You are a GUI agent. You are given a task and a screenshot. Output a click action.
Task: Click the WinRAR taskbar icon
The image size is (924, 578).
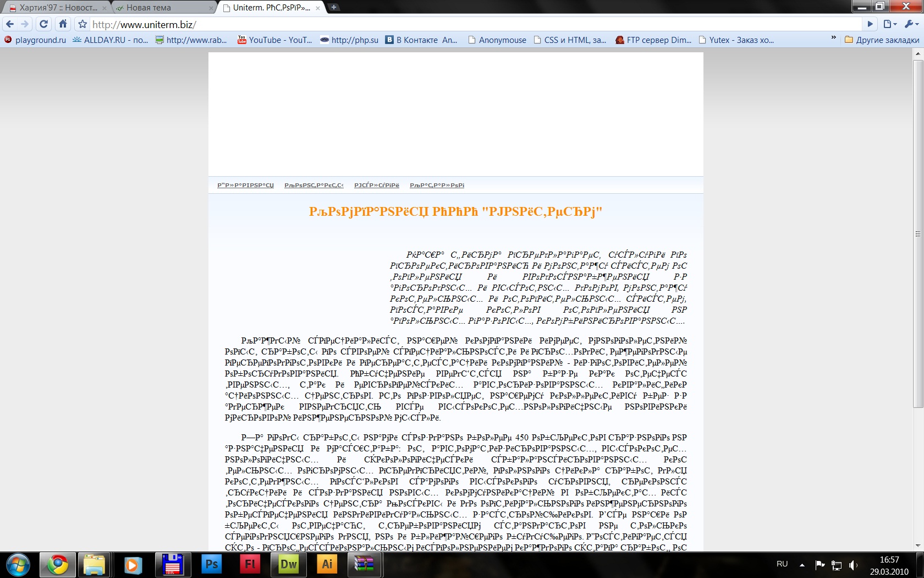coord(364,565)
